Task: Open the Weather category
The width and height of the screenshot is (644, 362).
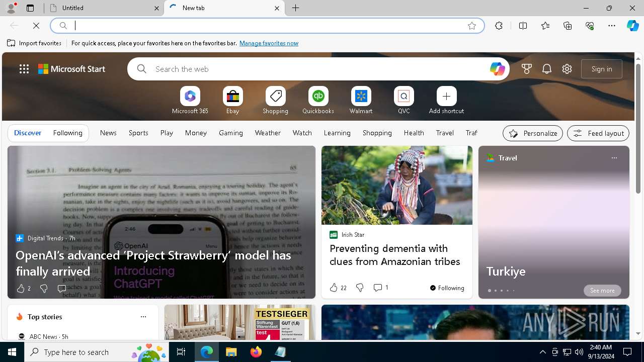Action: point(268,133)
